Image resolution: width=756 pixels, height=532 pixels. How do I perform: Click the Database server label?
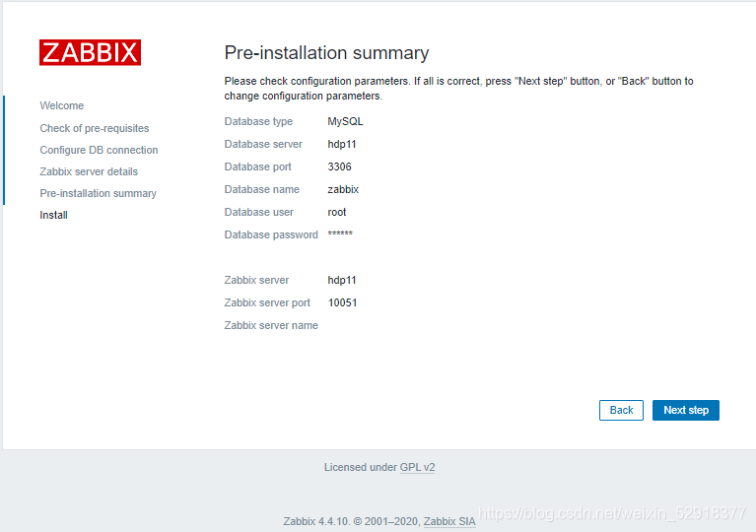pyautogui.click(x=263, y=144)
